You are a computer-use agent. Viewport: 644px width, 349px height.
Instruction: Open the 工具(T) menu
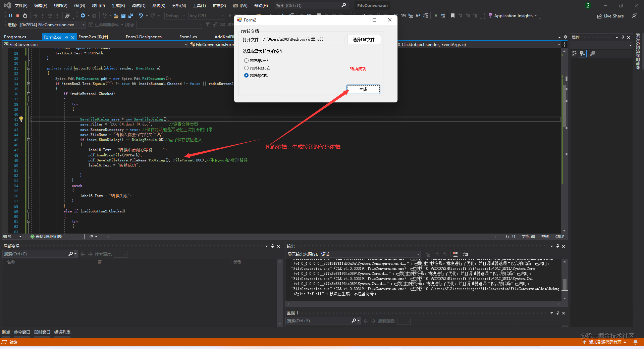coord(199,6)
